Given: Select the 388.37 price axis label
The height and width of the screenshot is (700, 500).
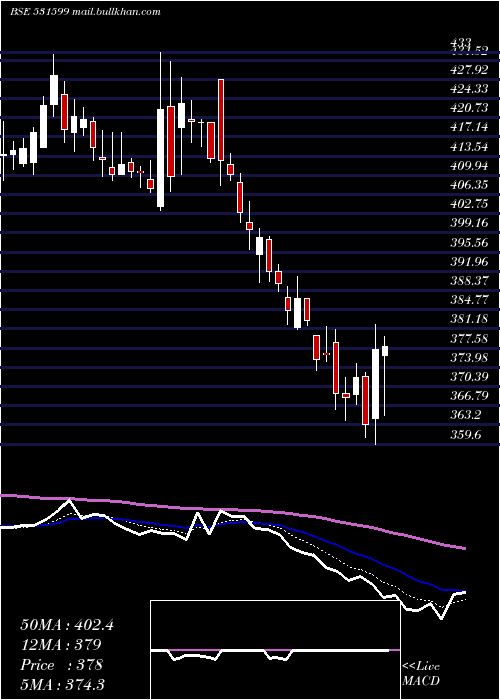Looking at the screenshot, I should coord(469,281).
